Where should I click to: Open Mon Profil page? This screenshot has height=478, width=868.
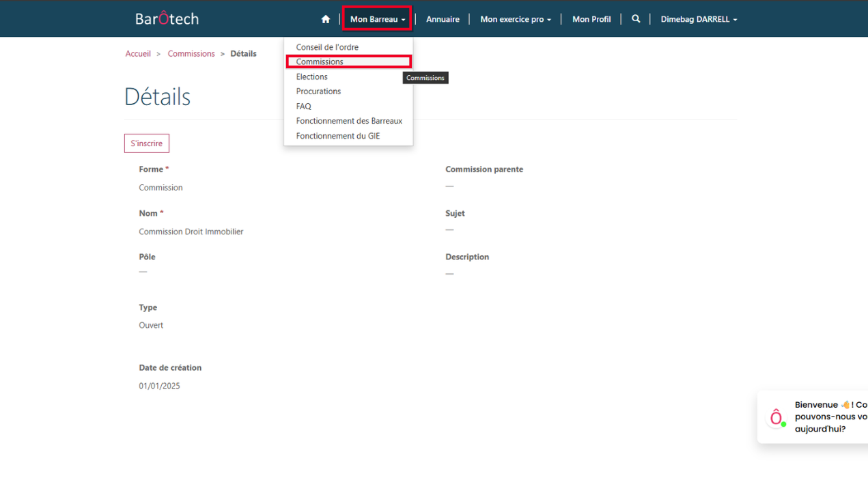pos(591,19)
